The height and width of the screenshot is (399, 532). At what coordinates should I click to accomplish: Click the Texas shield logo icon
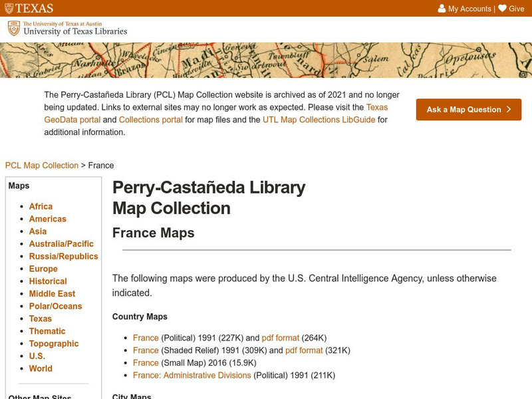point(9,9)
